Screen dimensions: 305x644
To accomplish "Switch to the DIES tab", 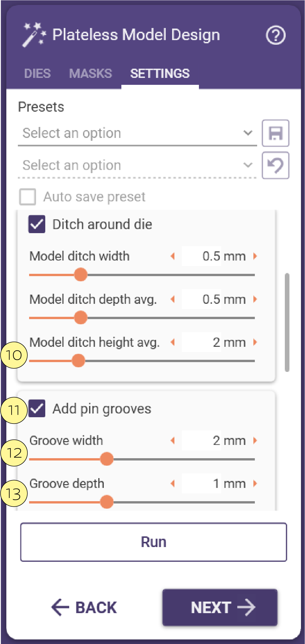I will pos(37,74).
